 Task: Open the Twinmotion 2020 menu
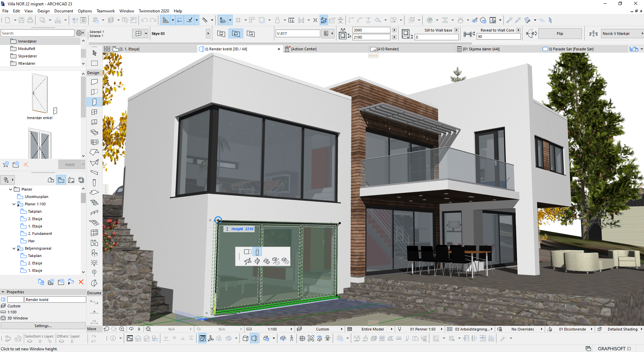coord(154,11)
